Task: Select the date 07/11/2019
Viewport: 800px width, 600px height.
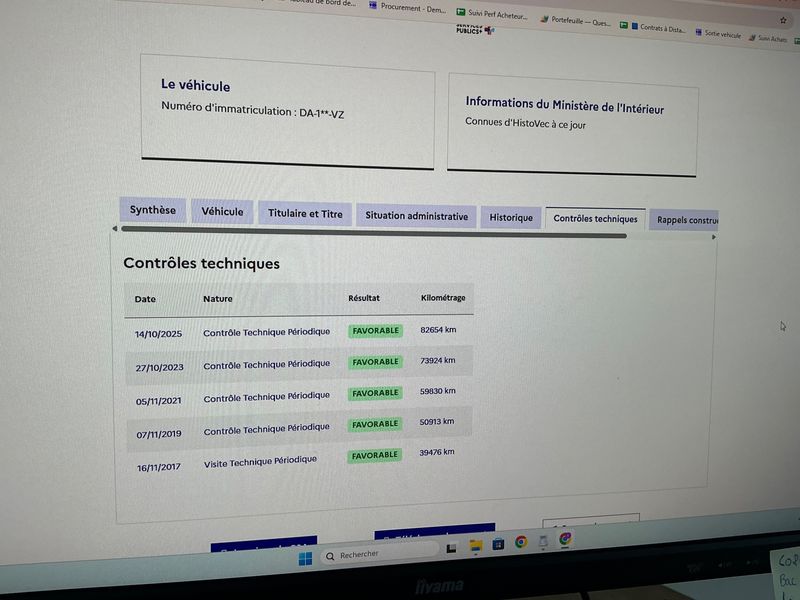Action: point(159,434)
